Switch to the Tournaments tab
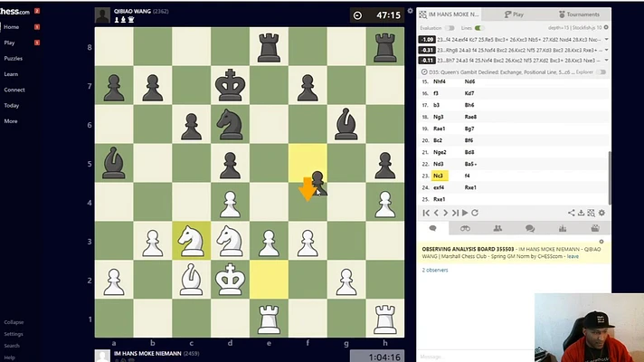The width and height of the screenshot is (644, 362). (579, 14)
